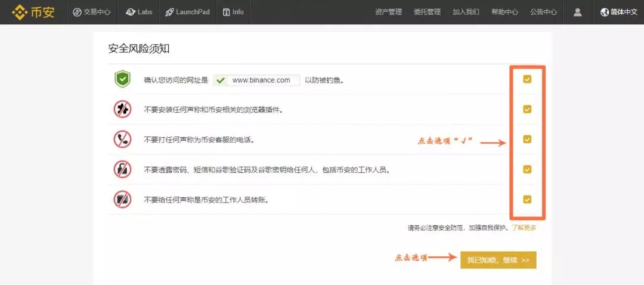
Task: Toggle checkbox for customer service phone warning
Action: pos(527,139)
